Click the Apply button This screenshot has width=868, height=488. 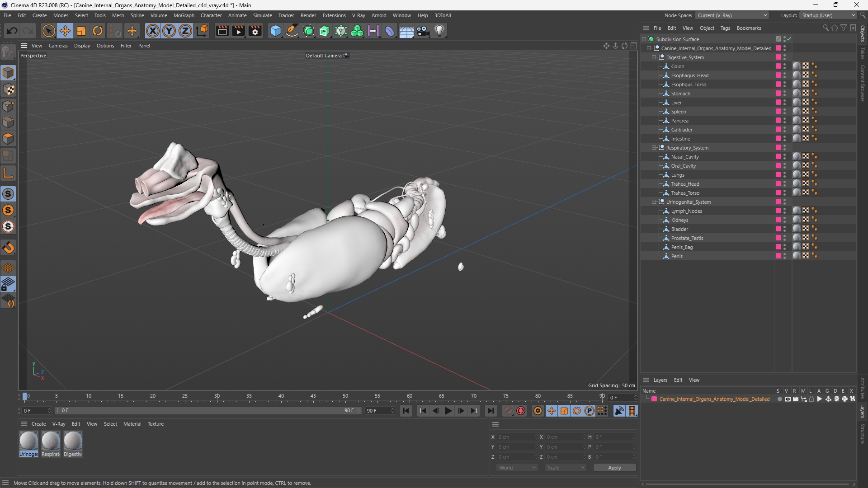click(614, 468)
